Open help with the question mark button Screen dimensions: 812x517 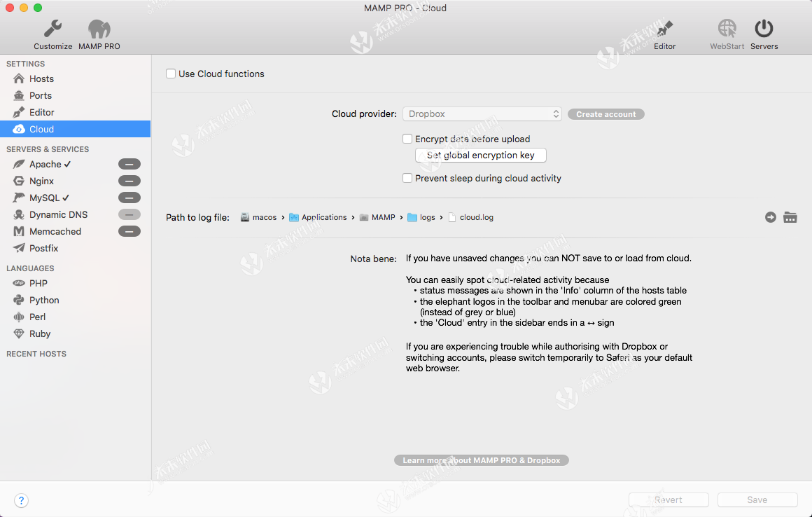pos(21,500)
